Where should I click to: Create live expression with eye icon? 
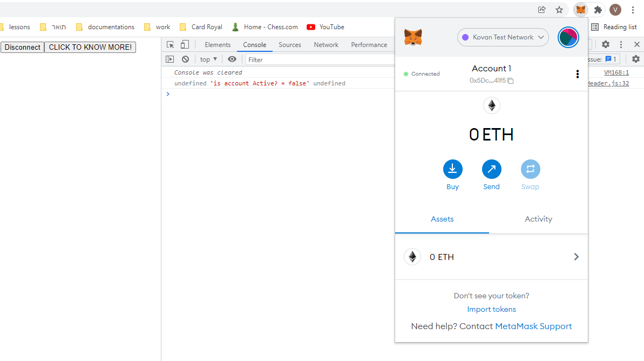pos(232,59)
